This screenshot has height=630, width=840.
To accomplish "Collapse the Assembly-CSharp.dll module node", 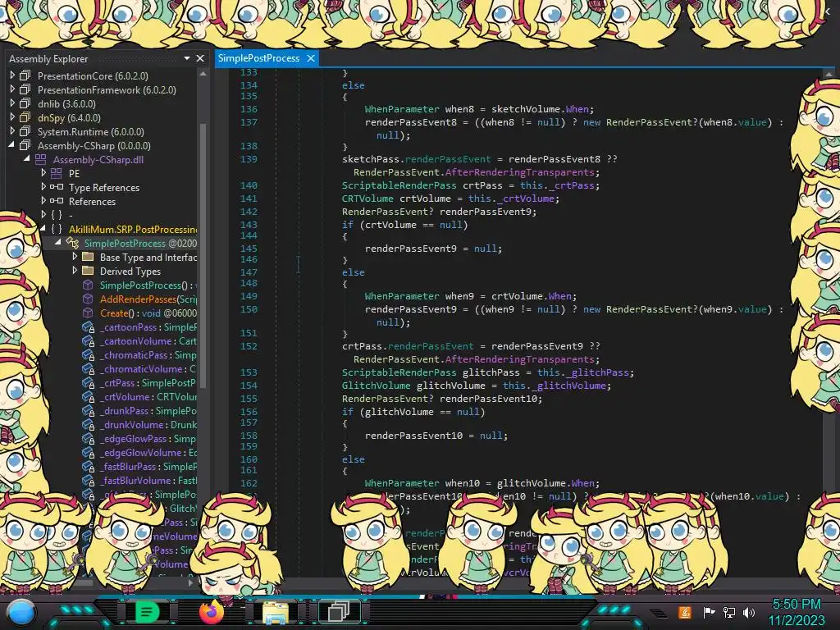I will coord(27,159).
